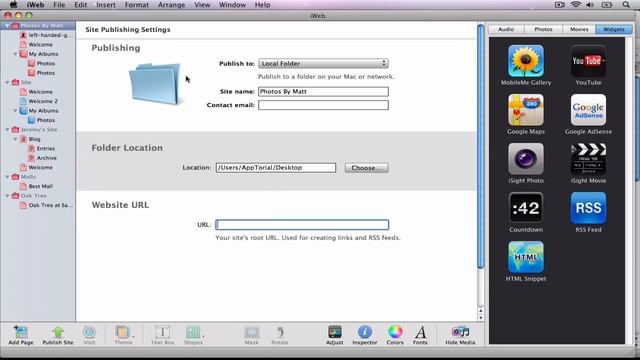Collapse My Albums under Site
Viewport: 640px width, 360px height.
15,111
